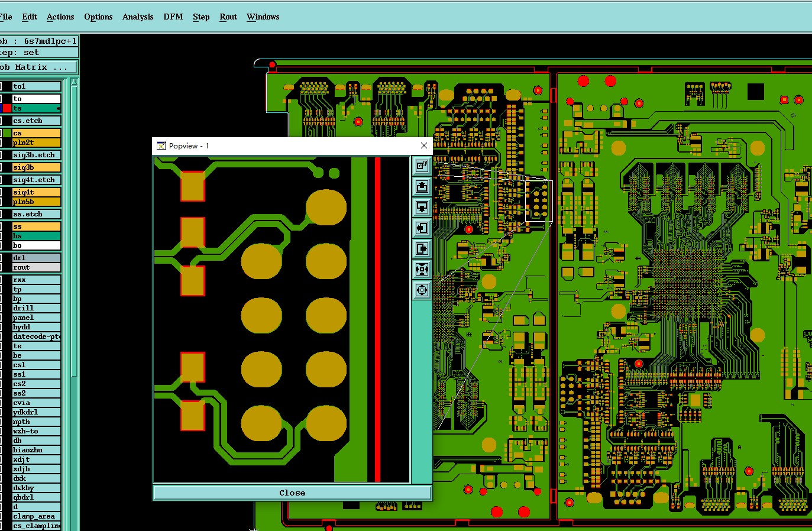Select the ts layer row
Image resolution: width=812 pixels, height=531 pixels.
pos(36,108)
